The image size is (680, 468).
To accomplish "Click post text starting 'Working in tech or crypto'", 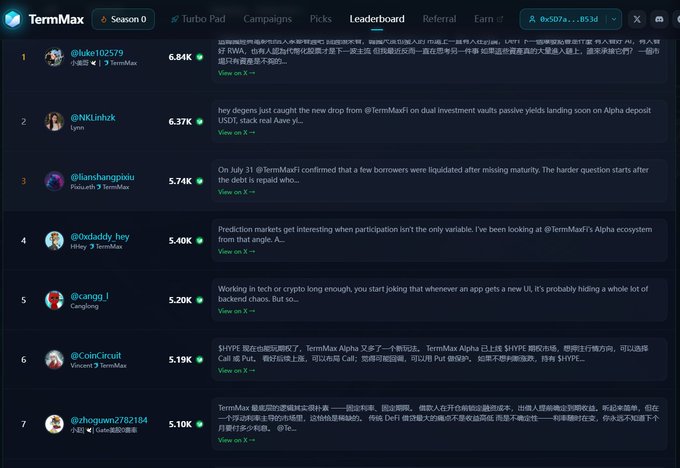I will point(433,294).
